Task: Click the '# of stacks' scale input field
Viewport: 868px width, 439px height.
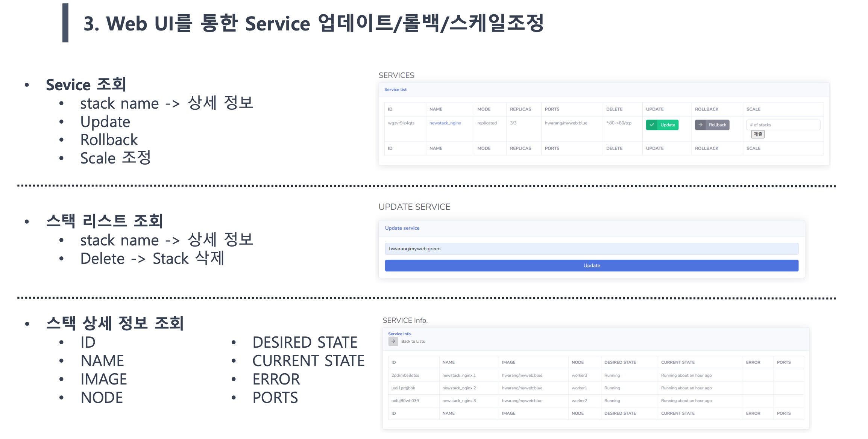Action: [783, 125]
